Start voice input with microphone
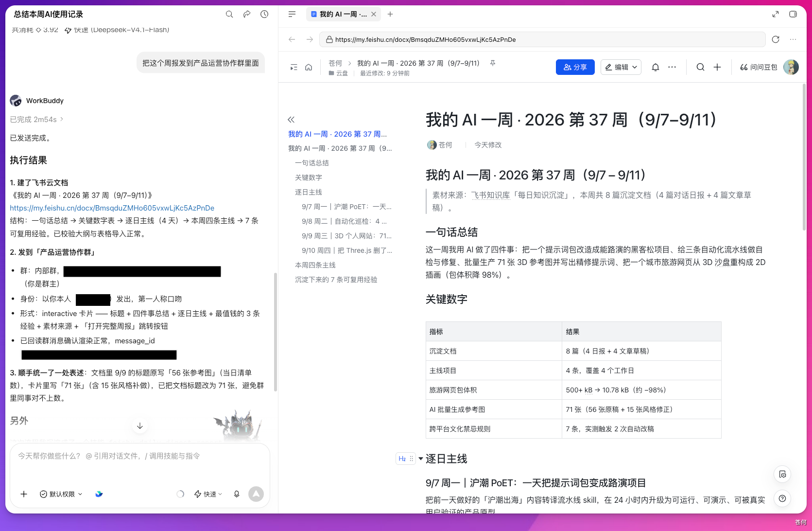The image size is (812, 531). pos(237,494)
